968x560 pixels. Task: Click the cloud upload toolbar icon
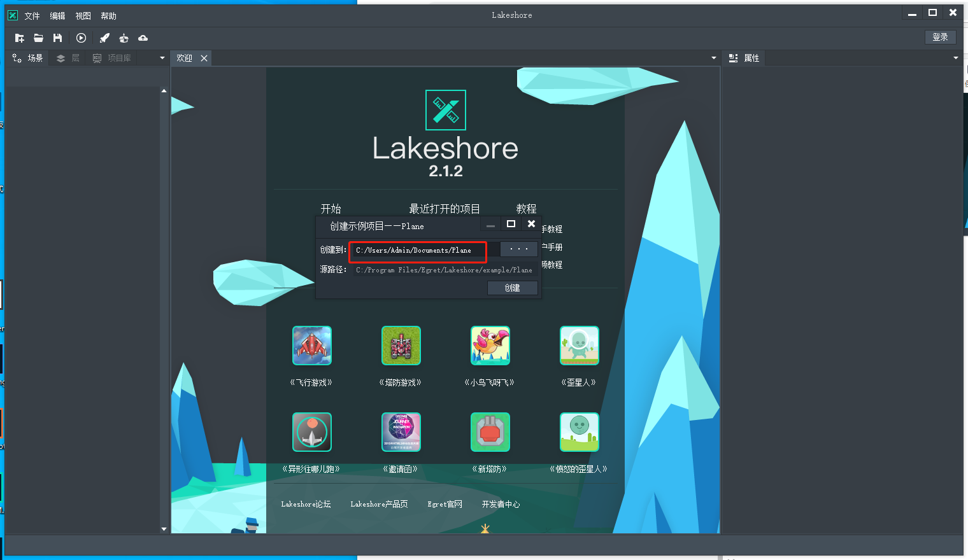(143, 38)
